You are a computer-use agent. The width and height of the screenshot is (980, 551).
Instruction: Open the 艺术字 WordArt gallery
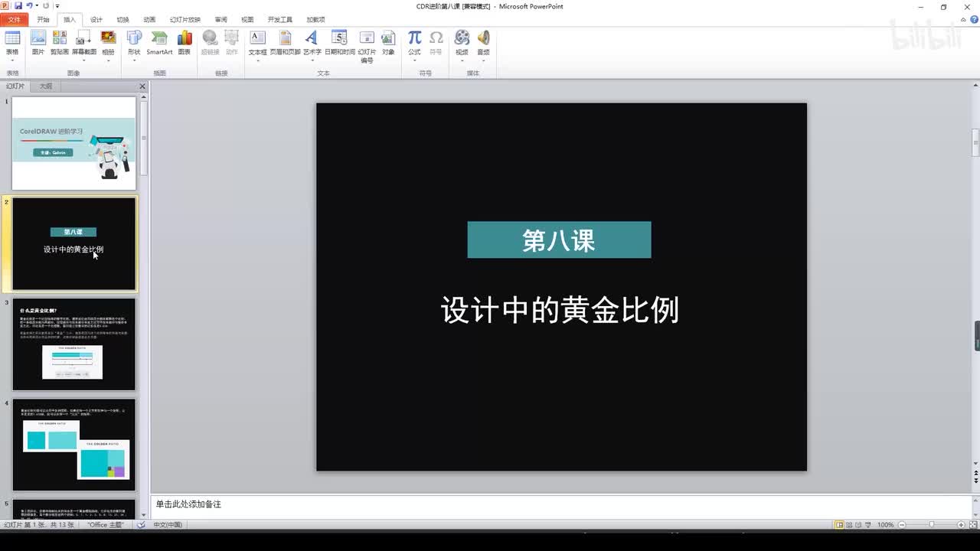point(312,46)
